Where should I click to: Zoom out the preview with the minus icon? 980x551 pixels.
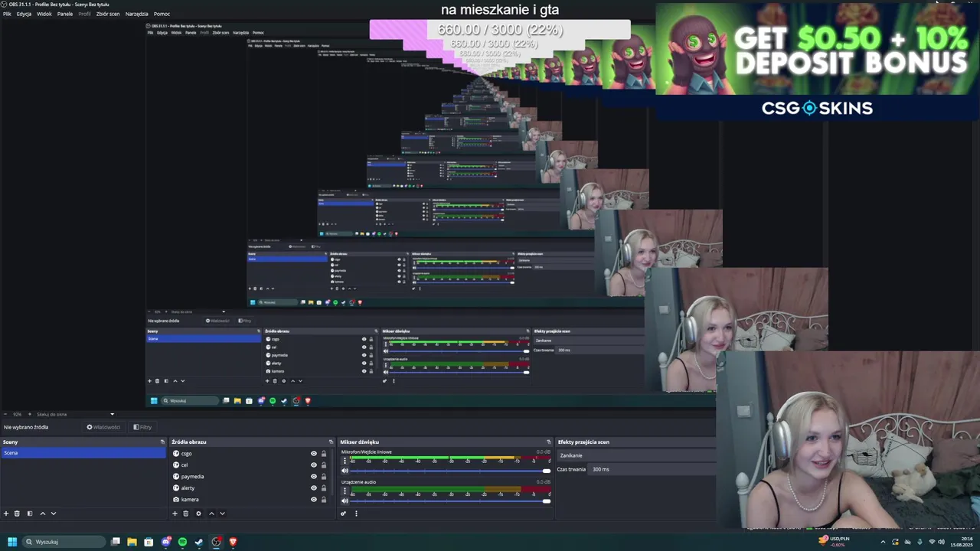6,414
